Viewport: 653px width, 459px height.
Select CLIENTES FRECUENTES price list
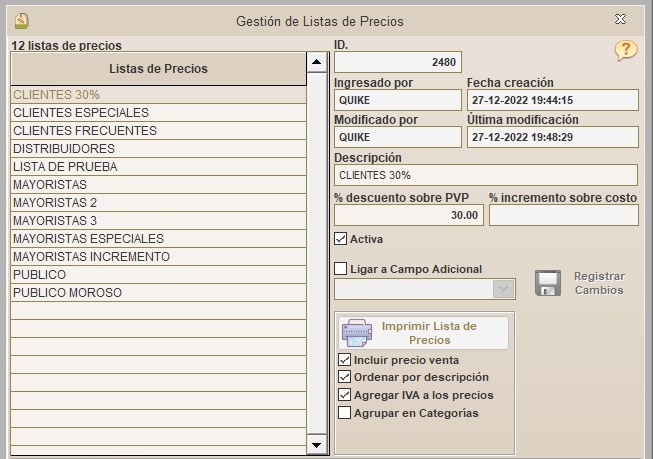(x=158, y=130)
